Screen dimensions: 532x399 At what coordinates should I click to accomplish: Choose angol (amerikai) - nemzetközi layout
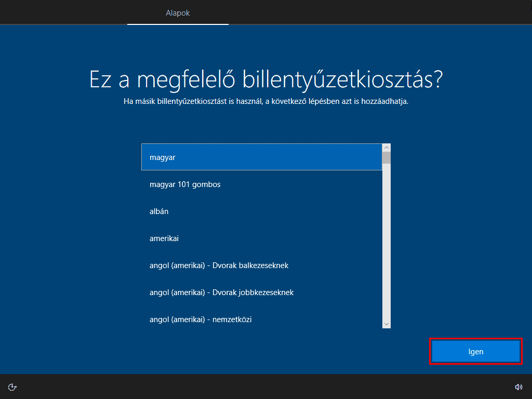point(262,320)
